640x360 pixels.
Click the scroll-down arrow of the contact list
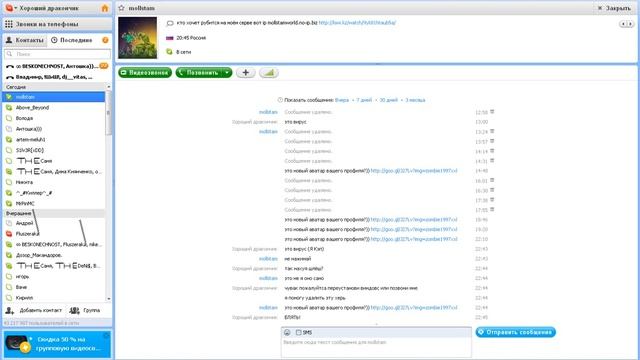[x=109, y=298]
